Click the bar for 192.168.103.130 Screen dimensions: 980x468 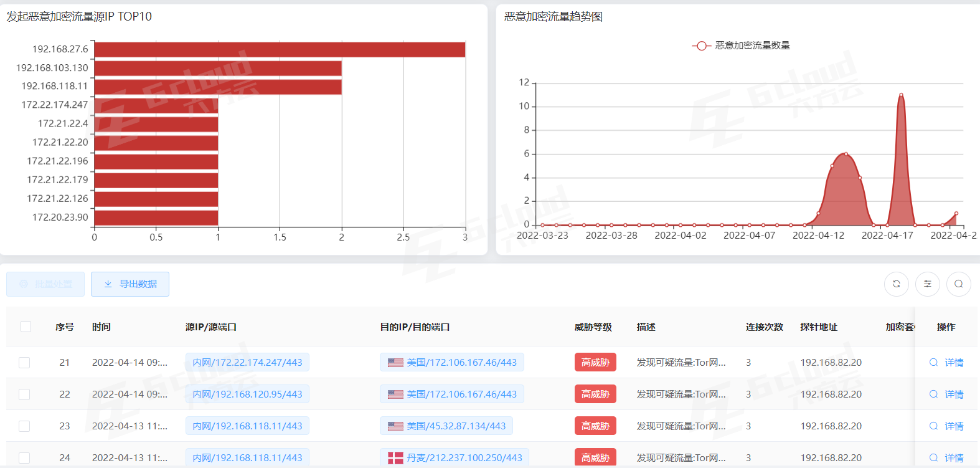218,68
